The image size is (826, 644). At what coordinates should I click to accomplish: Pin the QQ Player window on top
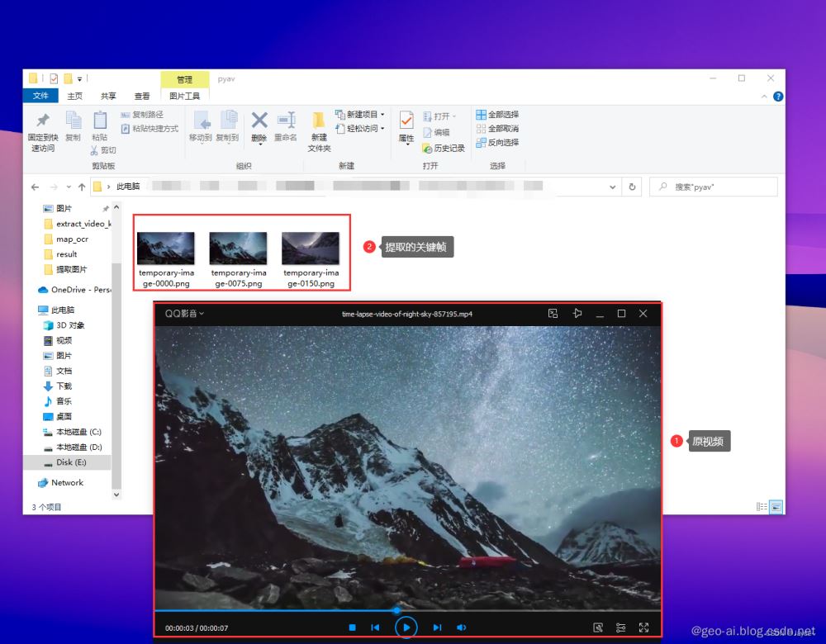[577, 313]
